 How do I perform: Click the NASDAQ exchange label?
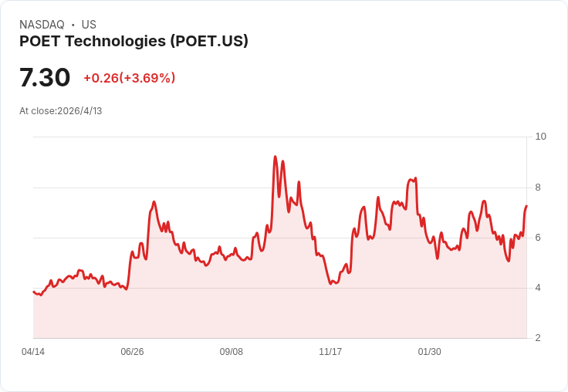click(42, 25)
